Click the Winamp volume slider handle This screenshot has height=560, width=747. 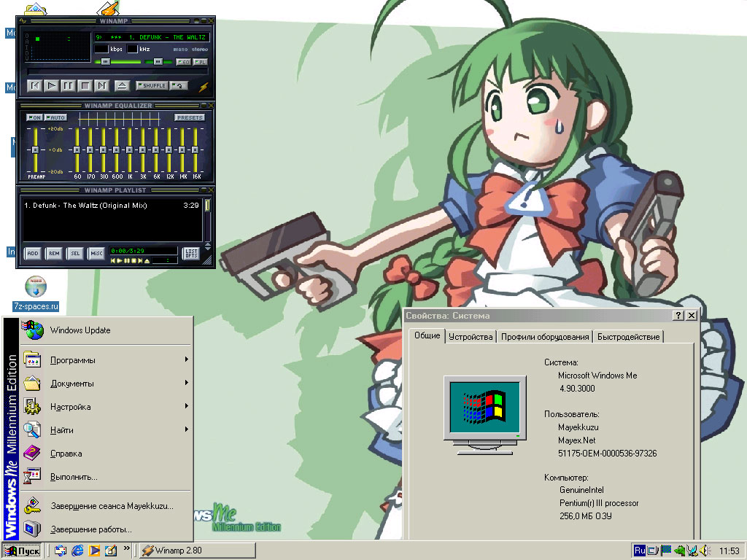tap(106, 61)
